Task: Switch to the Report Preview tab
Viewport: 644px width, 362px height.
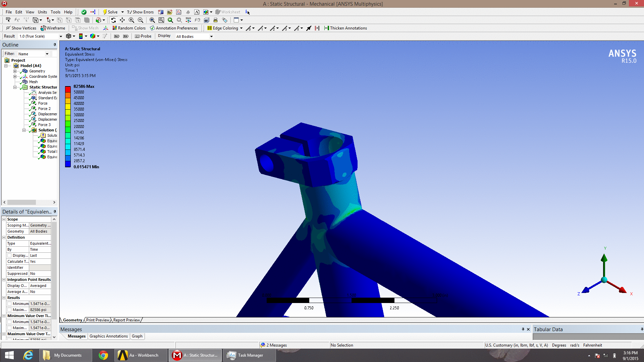Action: point(126,320)
